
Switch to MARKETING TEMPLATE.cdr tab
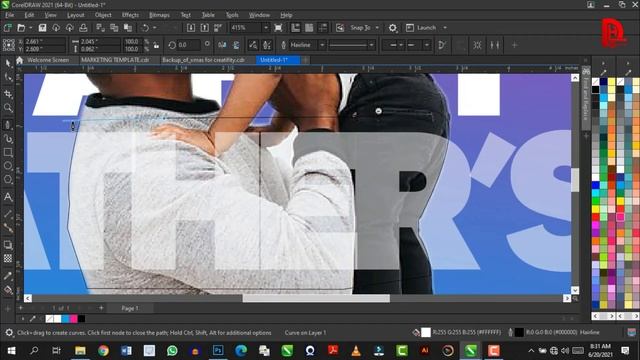[115, 60]
